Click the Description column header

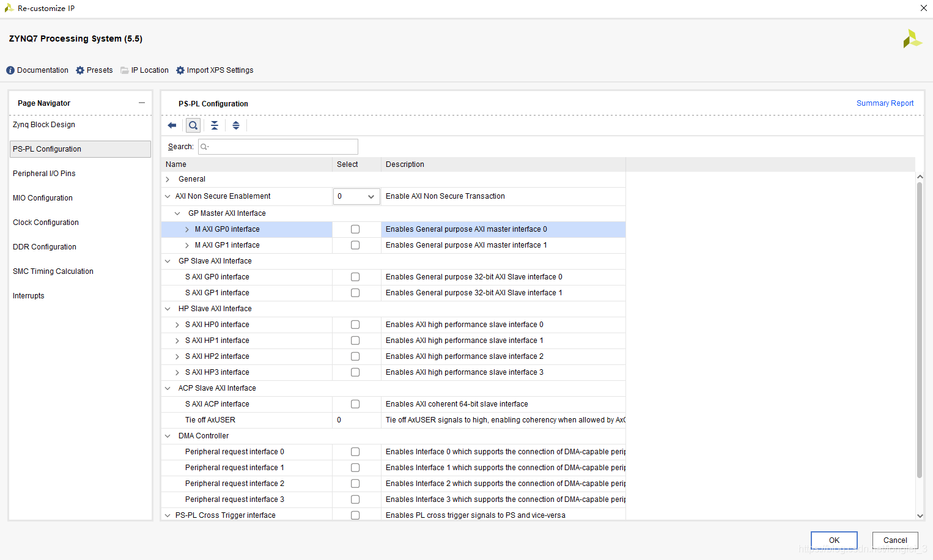(503, 164)
